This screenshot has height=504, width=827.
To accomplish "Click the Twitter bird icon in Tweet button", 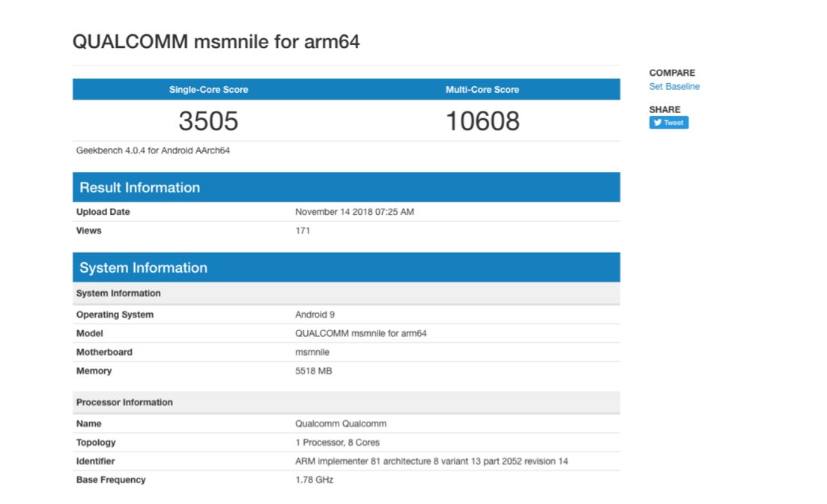I will 658,123.
